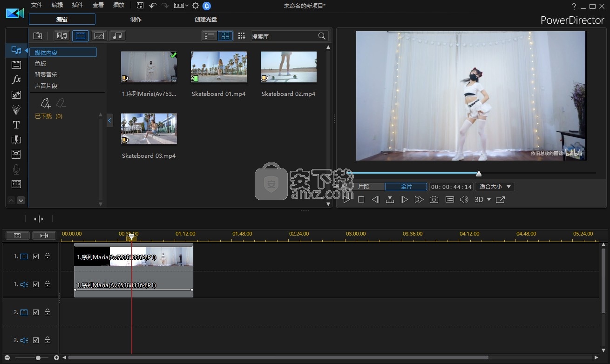This screenshot has width=610, height=364.
Task: Open the 16:9 aspect ratio dropdown
Action: click(x=181, y=6)
